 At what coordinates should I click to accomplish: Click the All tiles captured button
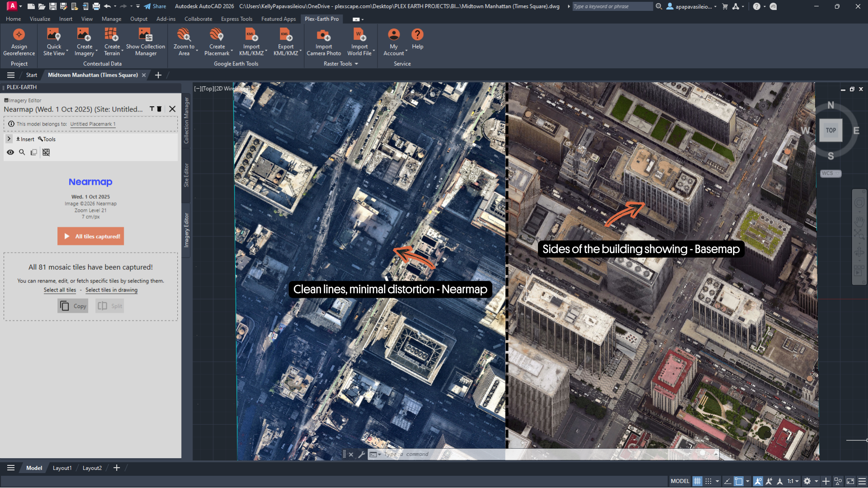point(90,236)
